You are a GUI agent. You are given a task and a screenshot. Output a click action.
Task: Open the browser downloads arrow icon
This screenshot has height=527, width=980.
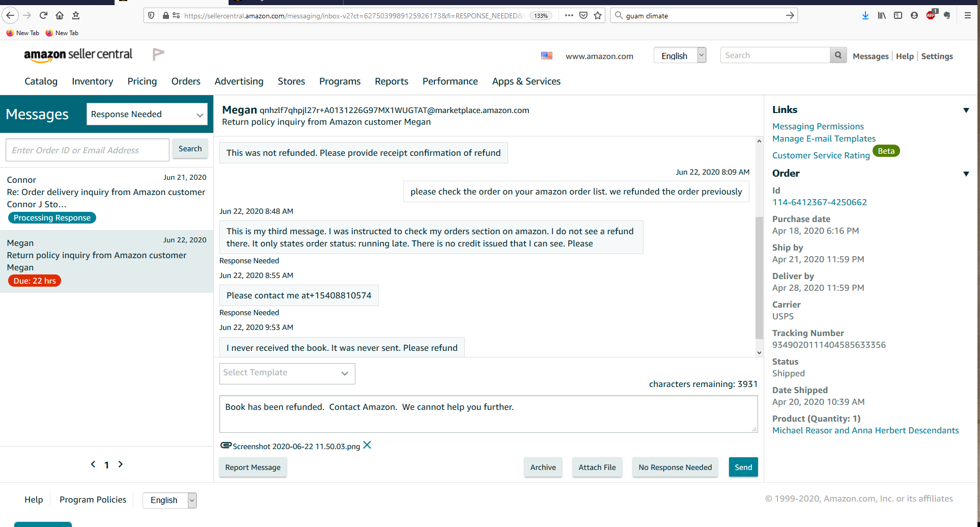[x=865, y=15]
